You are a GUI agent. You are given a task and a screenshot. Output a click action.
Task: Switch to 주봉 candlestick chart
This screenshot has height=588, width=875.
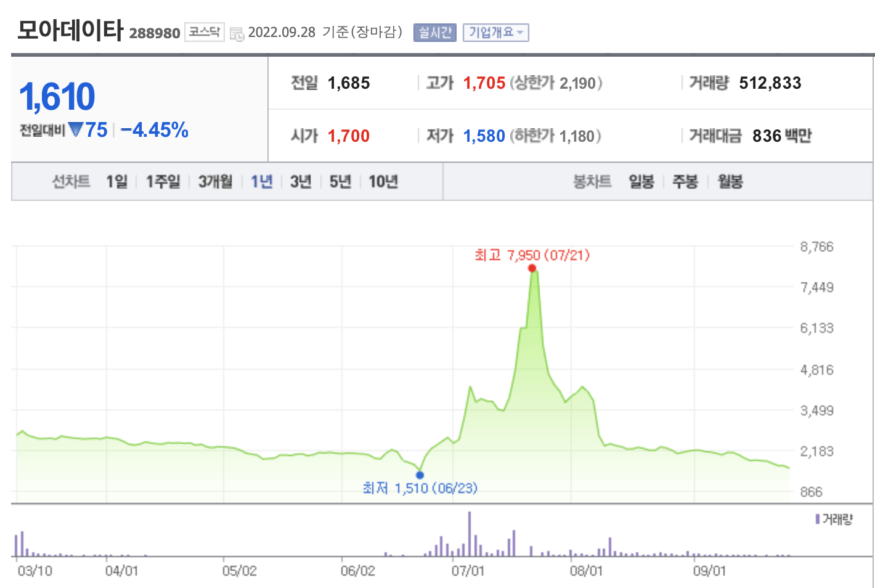click(x=685, y=181)
